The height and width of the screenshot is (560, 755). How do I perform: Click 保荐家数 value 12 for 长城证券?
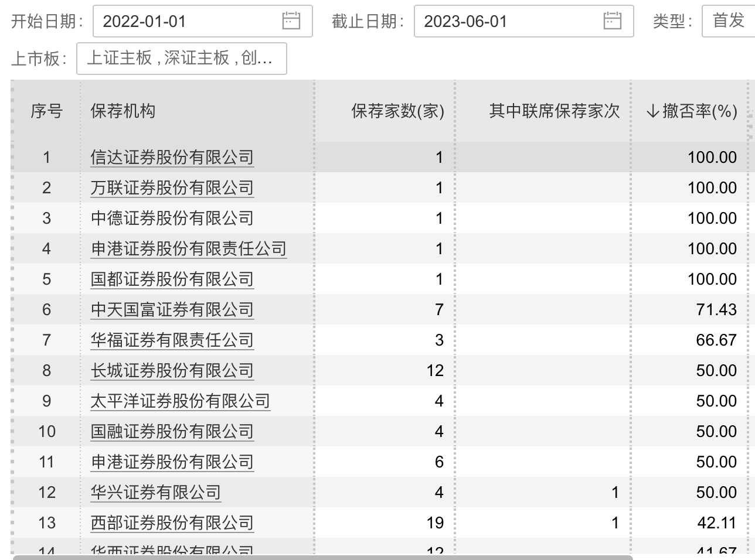[435, 370]
